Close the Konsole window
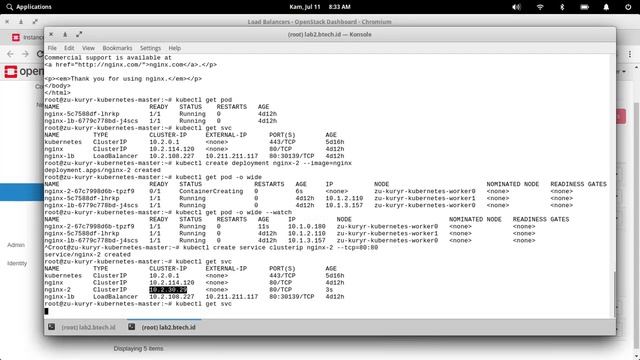Screen dimensions: 640x360 (x=51, y=35)
